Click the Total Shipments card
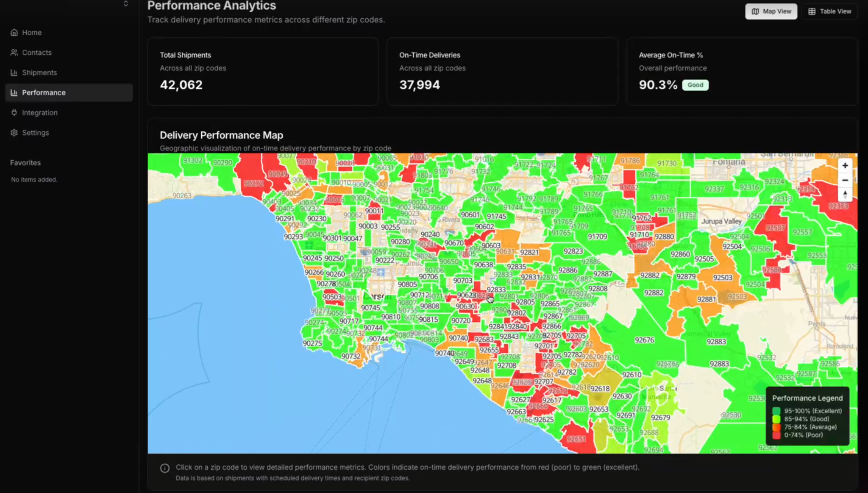 263,71
